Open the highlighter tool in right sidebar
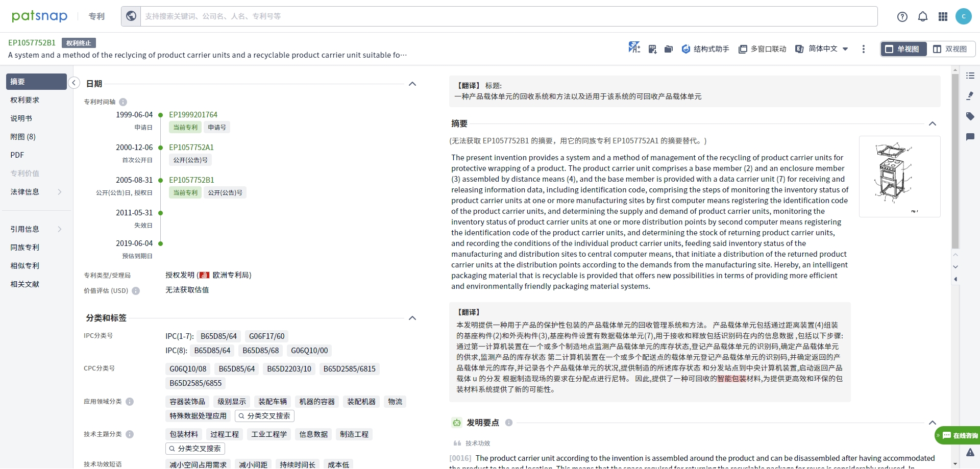 (x=970, y=96)
